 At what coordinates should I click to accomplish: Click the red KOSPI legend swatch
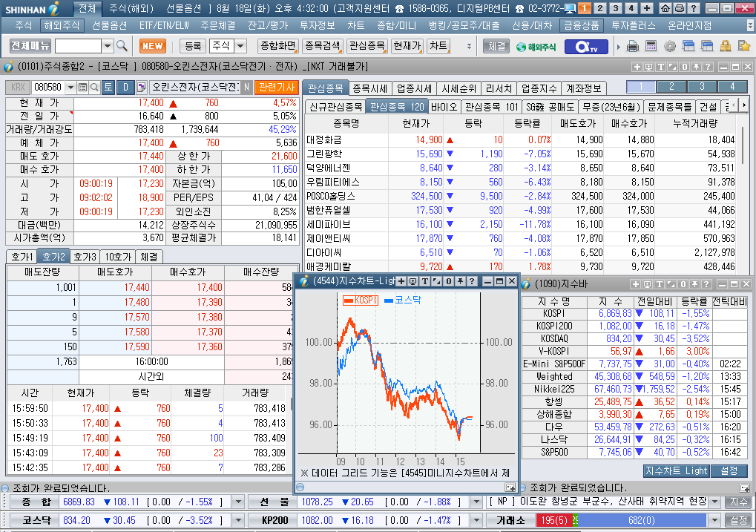[x=348, y=300]
